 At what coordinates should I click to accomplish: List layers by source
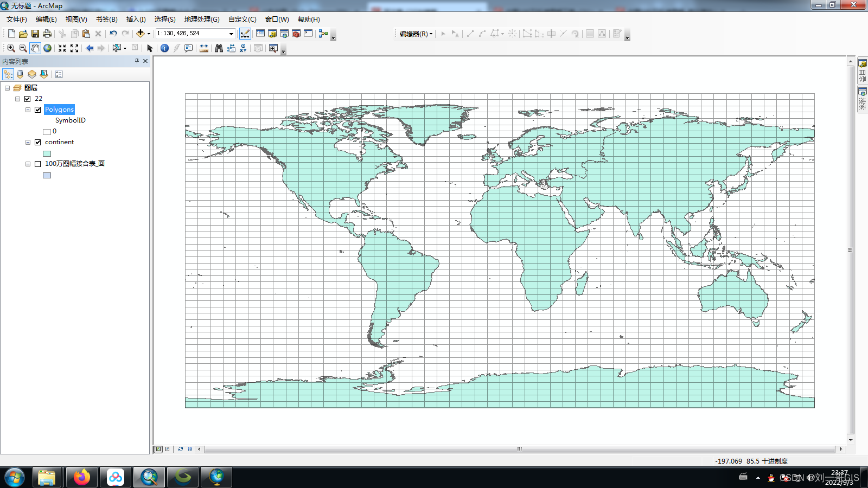coord(20,74)
